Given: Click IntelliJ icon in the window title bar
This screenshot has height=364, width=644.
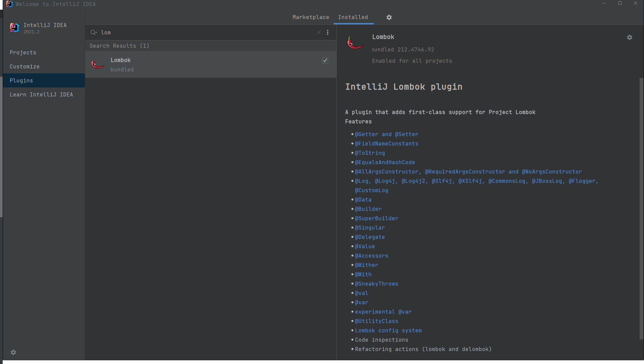Looking at the screenshot, I should 9,4.
